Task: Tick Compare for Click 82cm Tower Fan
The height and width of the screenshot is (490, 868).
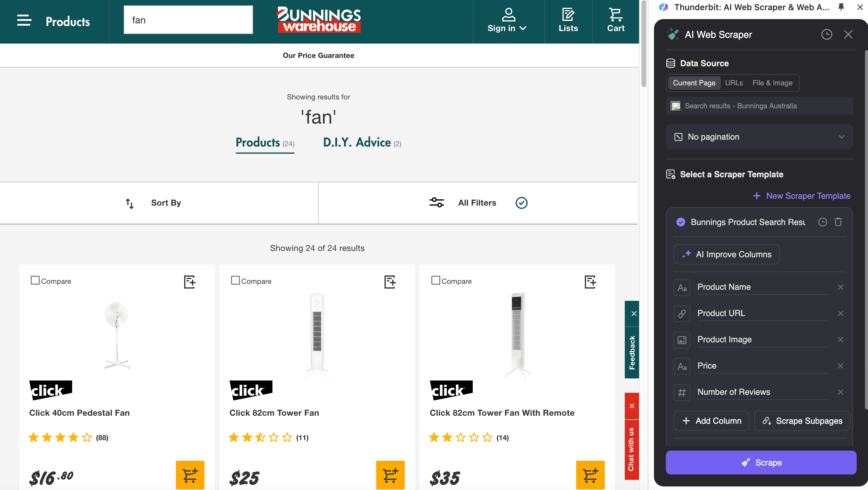Action: tap(235, 281)
